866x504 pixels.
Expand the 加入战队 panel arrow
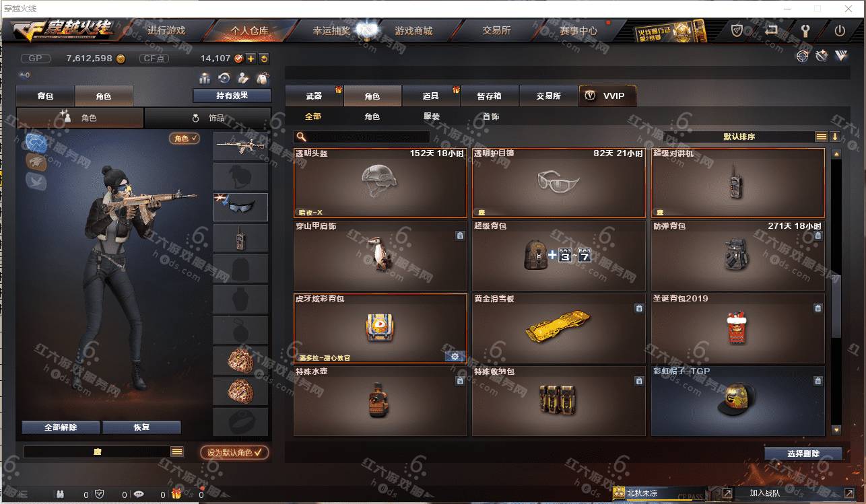click(x=848, y=493)
